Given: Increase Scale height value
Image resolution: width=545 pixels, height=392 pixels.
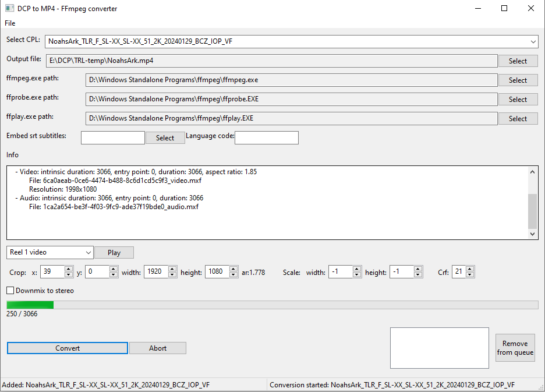Looking at the screenshot, I should click(418, 269).
